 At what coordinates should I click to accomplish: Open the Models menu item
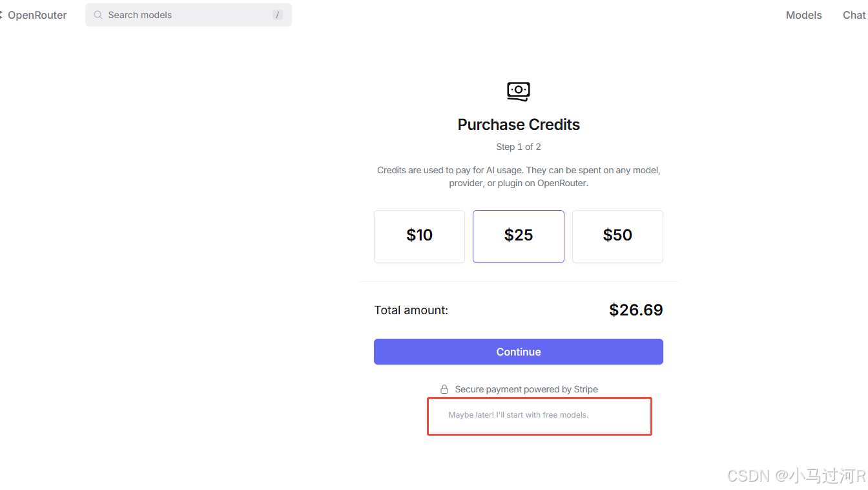point(804,15)
